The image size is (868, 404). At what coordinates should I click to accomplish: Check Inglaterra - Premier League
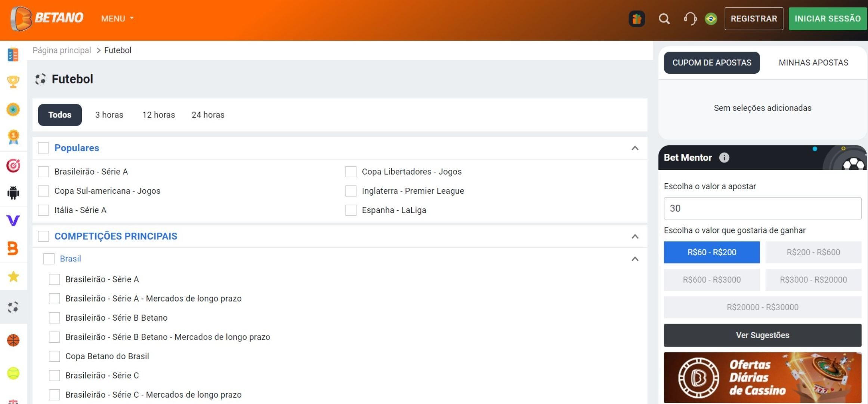tap(351, 191)
